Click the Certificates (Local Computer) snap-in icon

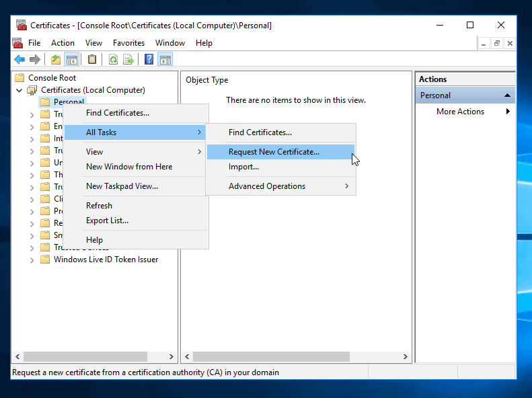point(32,90)
